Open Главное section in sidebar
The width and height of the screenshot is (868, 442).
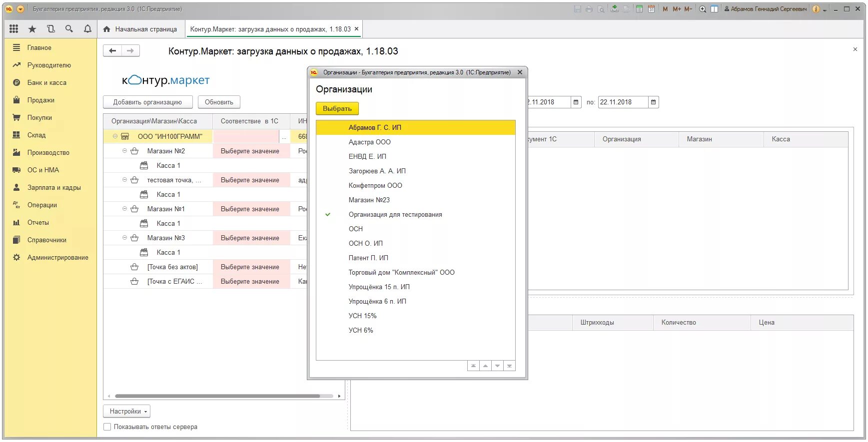click(x=39, y=47)
